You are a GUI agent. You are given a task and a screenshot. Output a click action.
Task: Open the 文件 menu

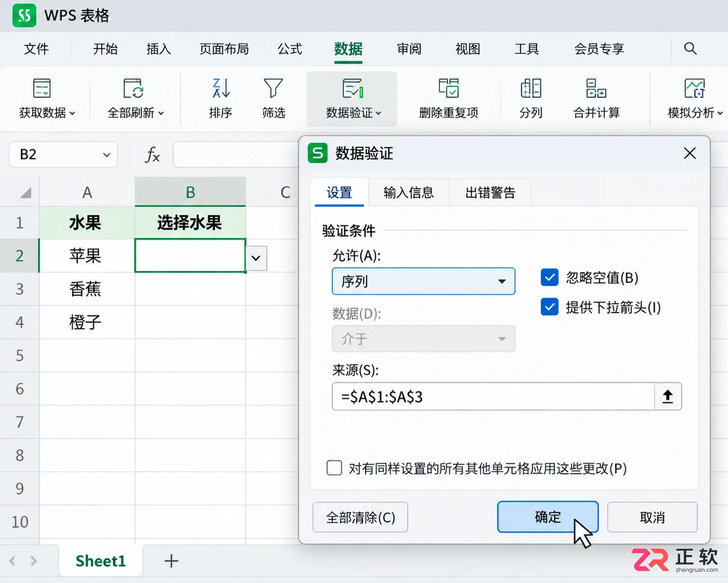coord(36,49)
